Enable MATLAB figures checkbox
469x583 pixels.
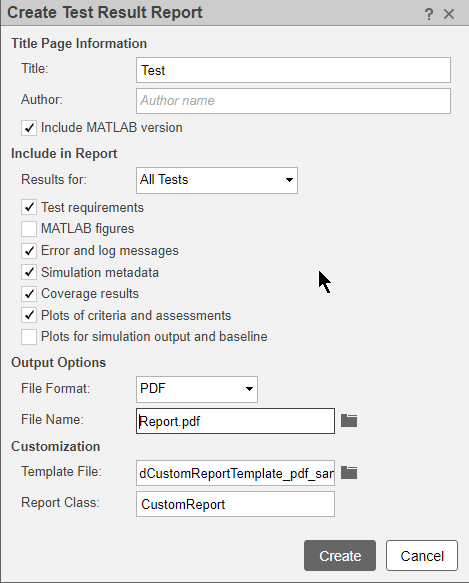pos(29,229)
